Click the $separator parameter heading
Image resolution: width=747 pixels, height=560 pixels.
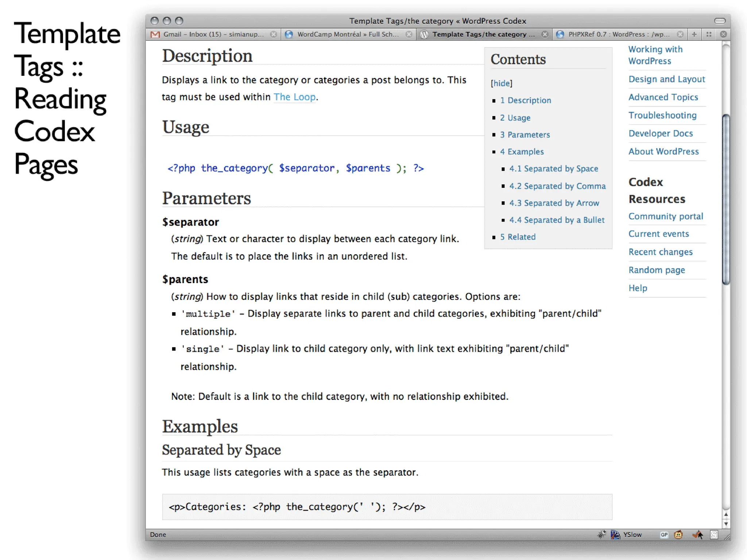[x=190, y=222]
